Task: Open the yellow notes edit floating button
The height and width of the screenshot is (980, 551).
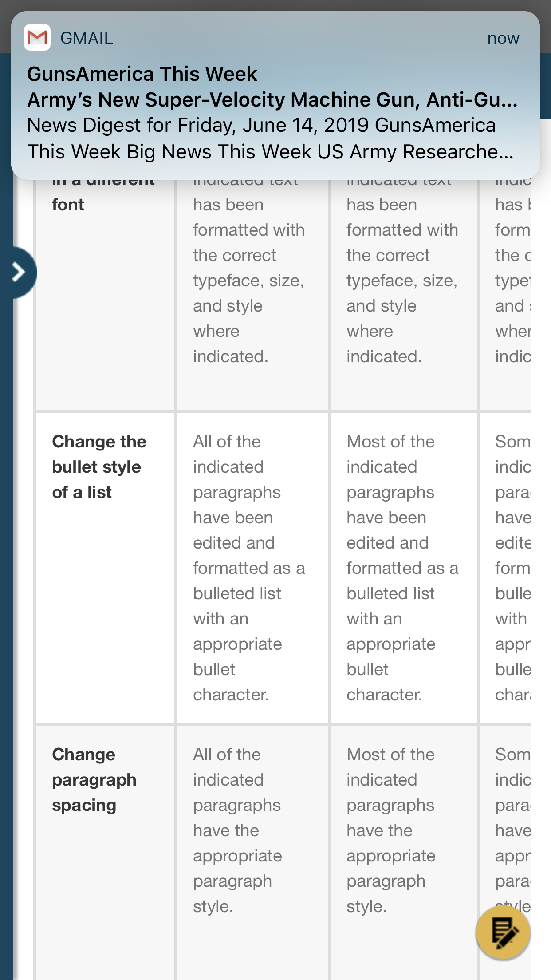Action: tap(503, 933)
